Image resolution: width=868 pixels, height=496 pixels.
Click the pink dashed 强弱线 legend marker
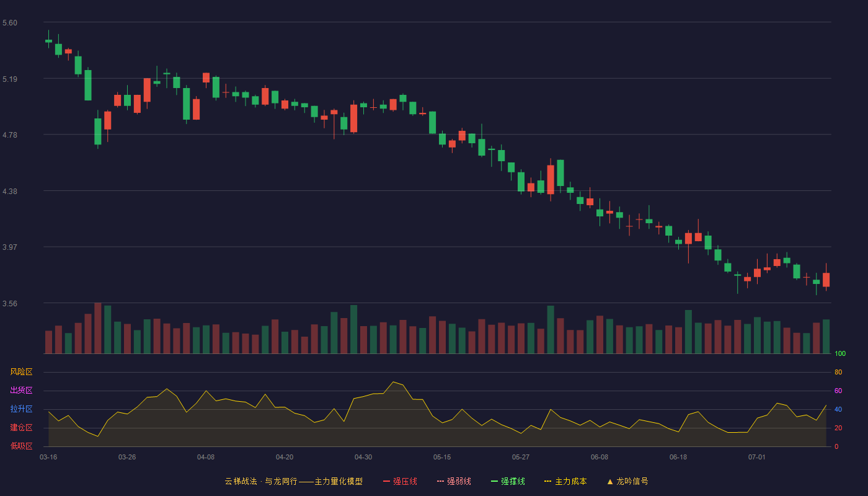click(x=440, y=481)
